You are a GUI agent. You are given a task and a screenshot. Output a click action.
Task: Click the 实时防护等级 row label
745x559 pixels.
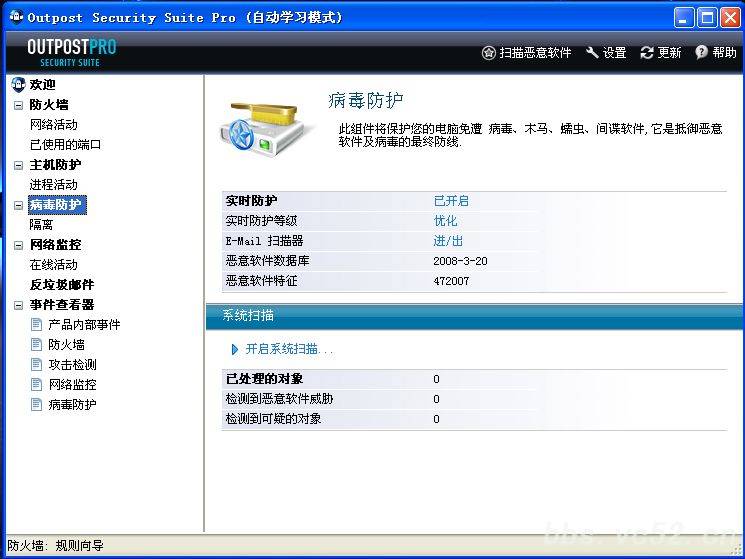(x=261, y=221)
